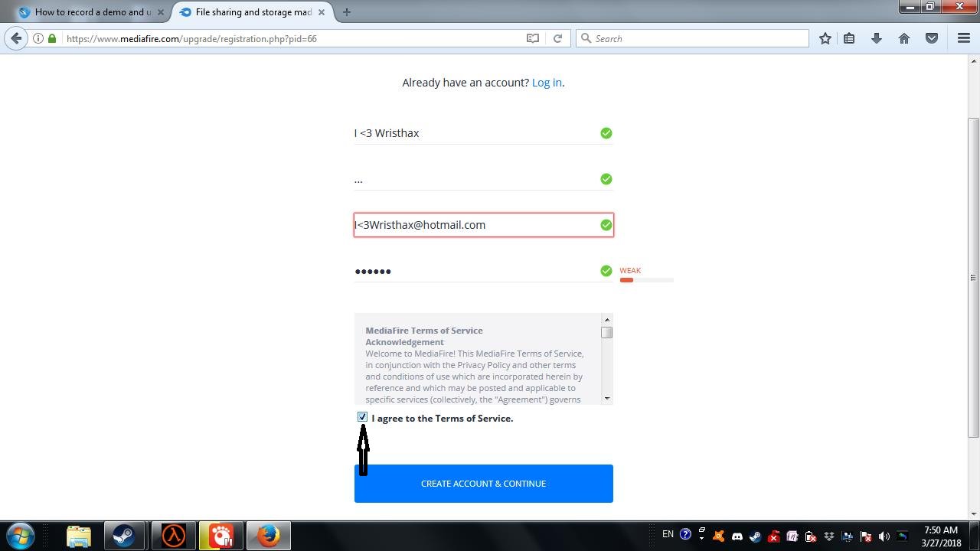
Task: Close the 'File sharing and storage' tab
Action: point(321,12)
